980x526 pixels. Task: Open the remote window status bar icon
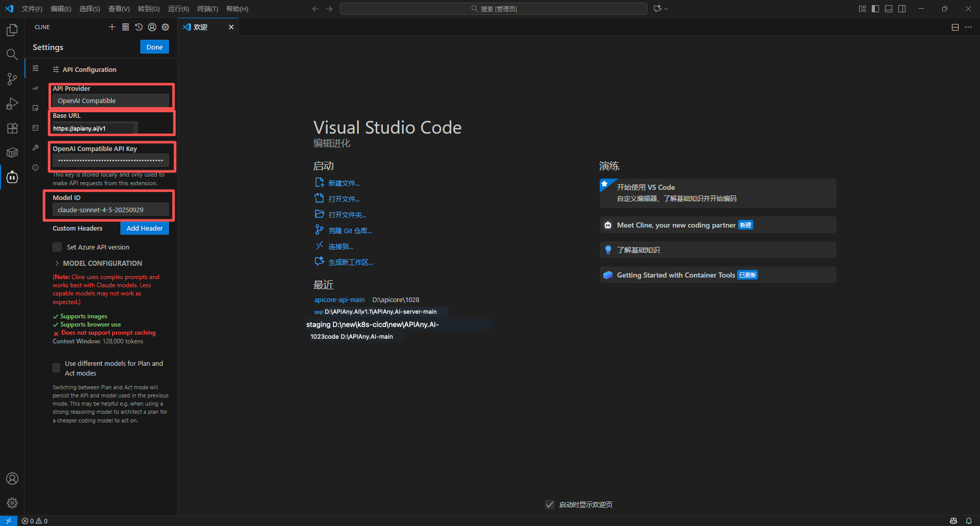coord(9,521)
